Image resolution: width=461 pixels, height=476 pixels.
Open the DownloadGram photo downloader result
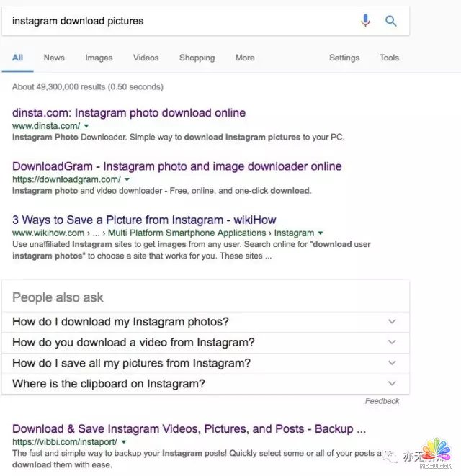tap(176, 166)
